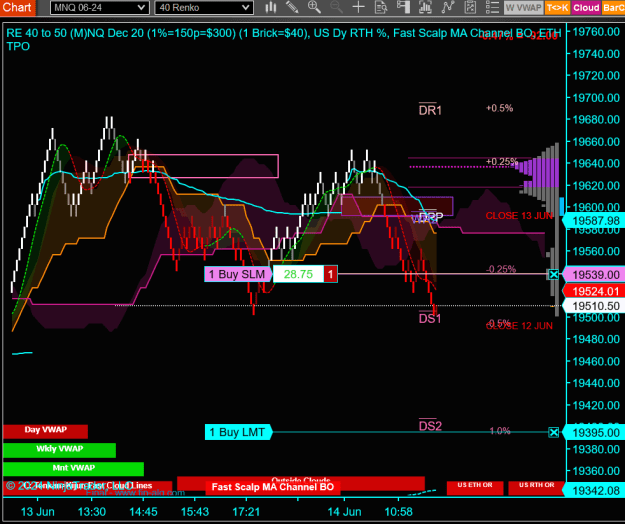This screenshot has height=524, width=625.
Task: Click the DR1 pivot label
Action: (x=430, y=110)
